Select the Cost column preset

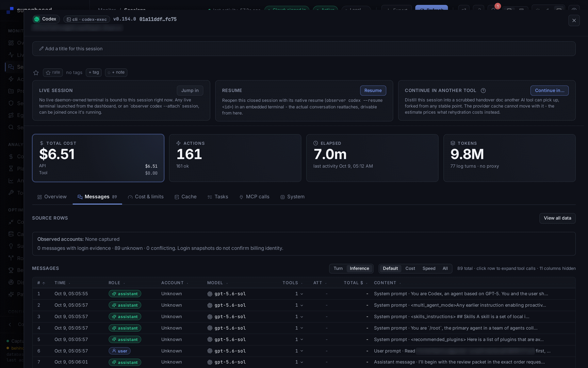[x=410, y=269]
